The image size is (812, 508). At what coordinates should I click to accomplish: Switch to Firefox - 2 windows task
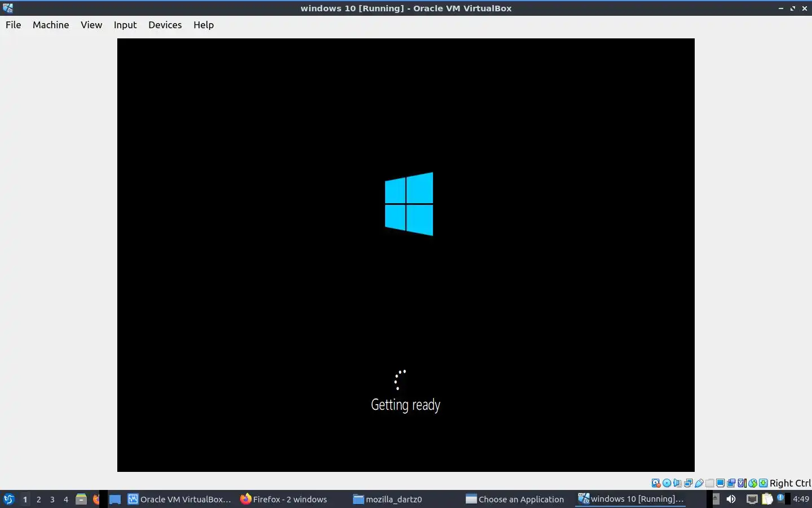click(284, 499)
